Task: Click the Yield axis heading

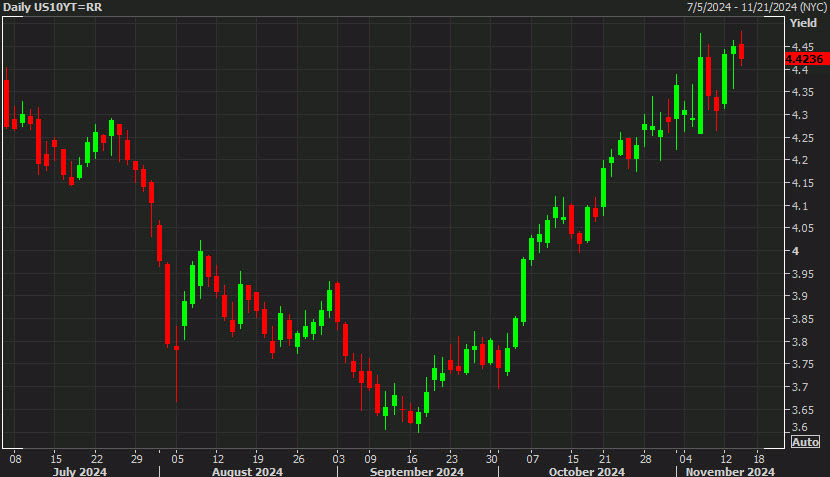Action: coord(803,23)
